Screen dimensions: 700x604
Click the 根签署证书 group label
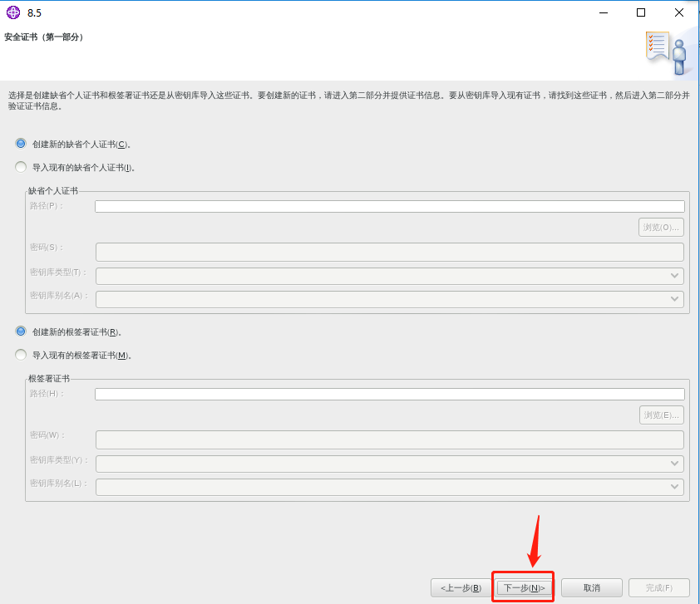click(49, 379)
